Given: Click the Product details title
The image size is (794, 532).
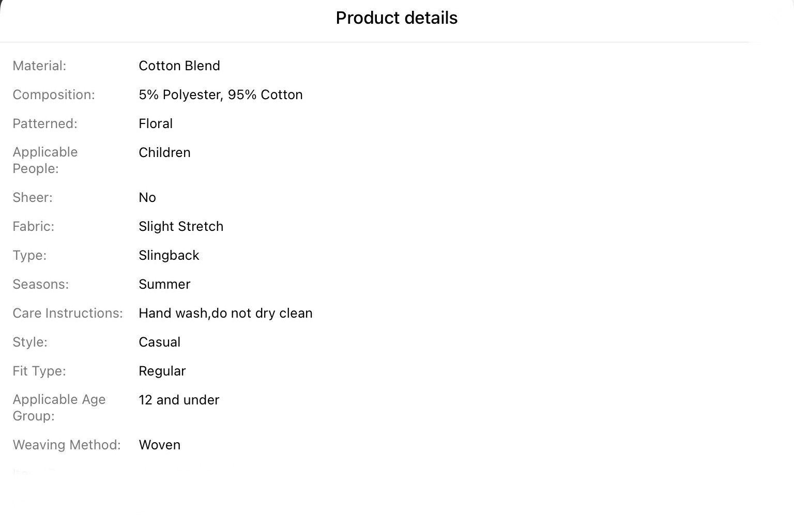Looking at the screenshot, I should point(396,18).
